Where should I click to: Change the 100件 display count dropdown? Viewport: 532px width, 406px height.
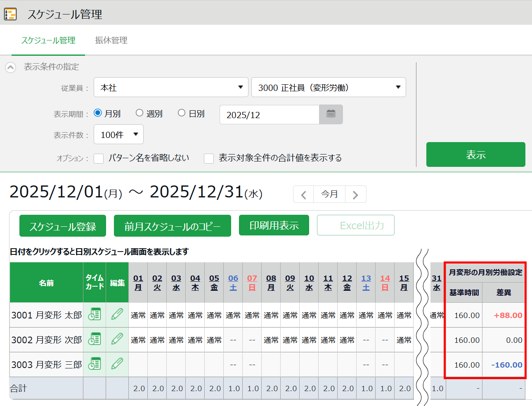click(x=118, y=135)
